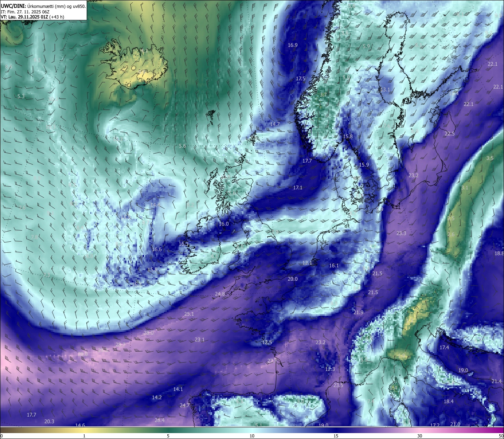Click the 5.6 map value
Image resolution: width=504 pixels, height=439 pixels.
click(x=182, y=146)
